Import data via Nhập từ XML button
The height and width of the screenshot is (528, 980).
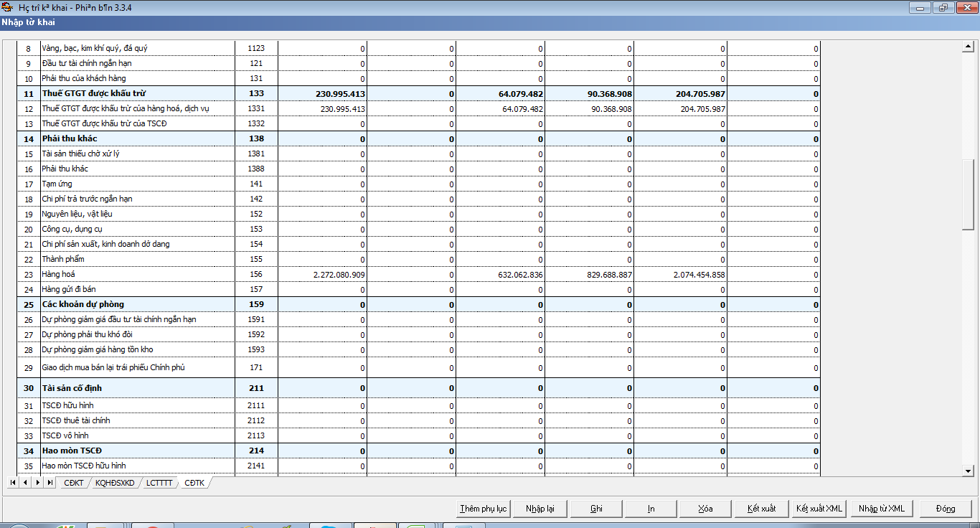tap(881, 509)
